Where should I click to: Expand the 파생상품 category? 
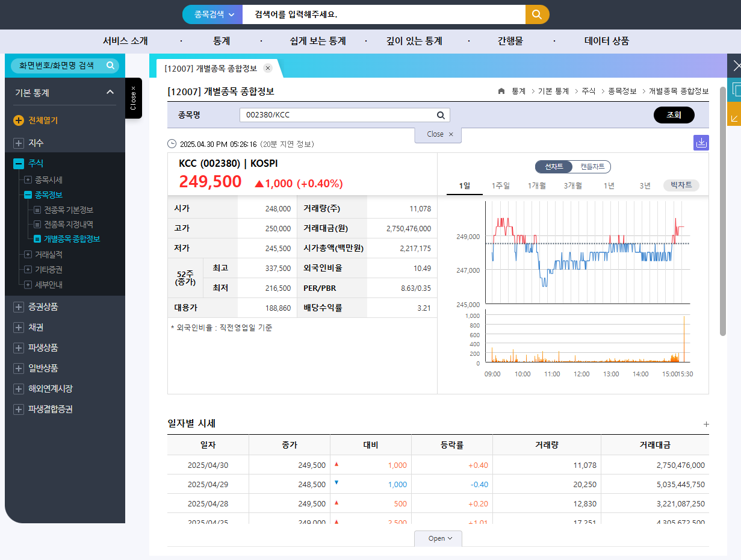(19, 348)
